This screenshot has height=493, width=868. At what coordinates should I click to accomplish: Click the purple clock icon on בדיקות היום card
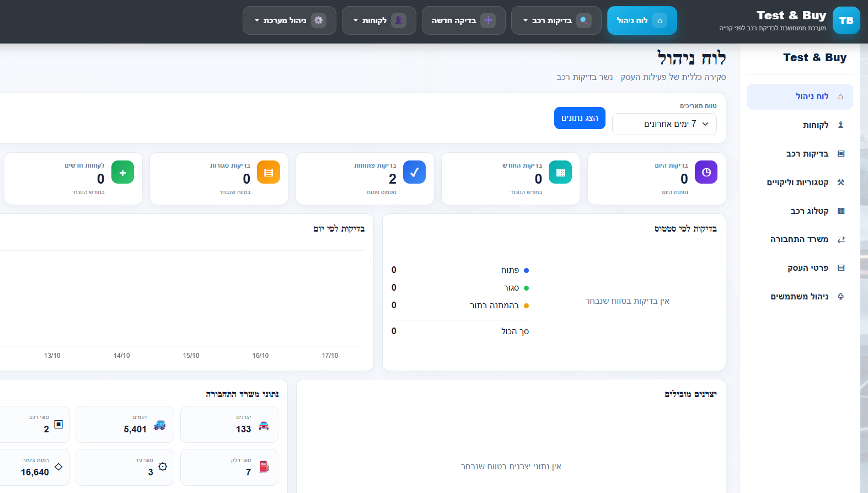(x=706, y=172)
